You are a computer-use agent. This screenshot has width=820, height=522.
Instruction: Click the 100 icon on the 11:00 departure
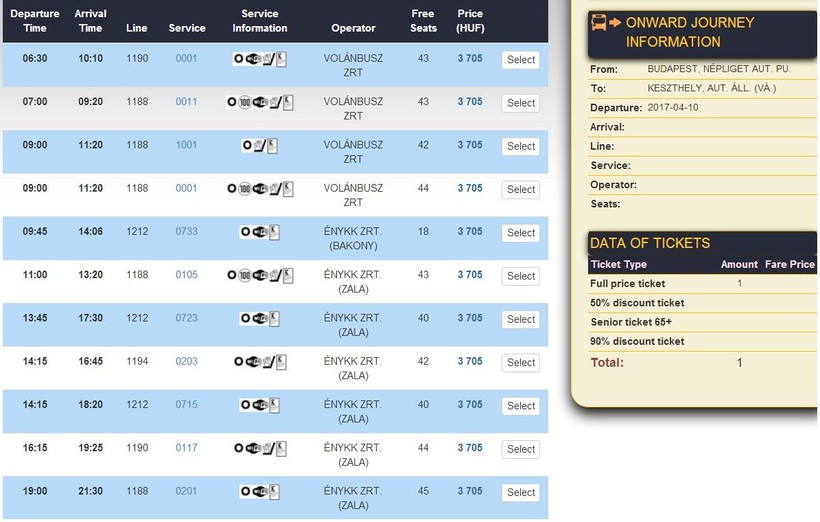point(244,275)
